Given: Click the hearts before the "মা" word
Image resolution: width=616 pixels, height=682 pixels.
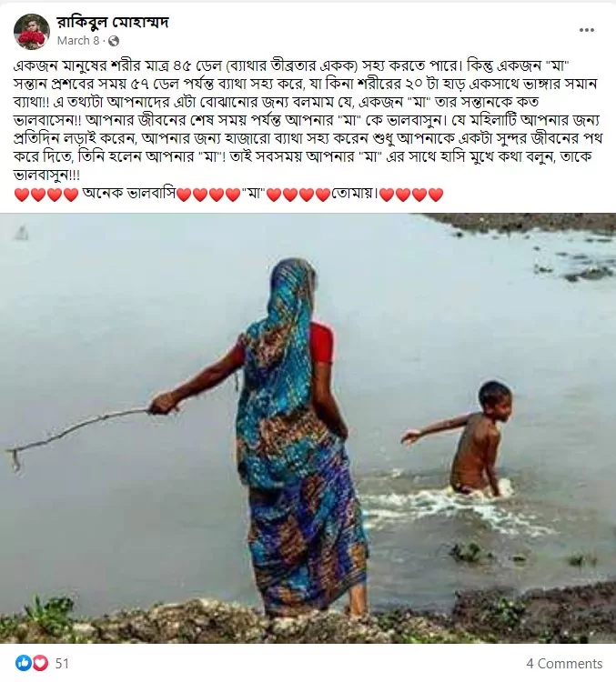Looking at the screenshot, I should pyautogui.click(x=209, y=195).
